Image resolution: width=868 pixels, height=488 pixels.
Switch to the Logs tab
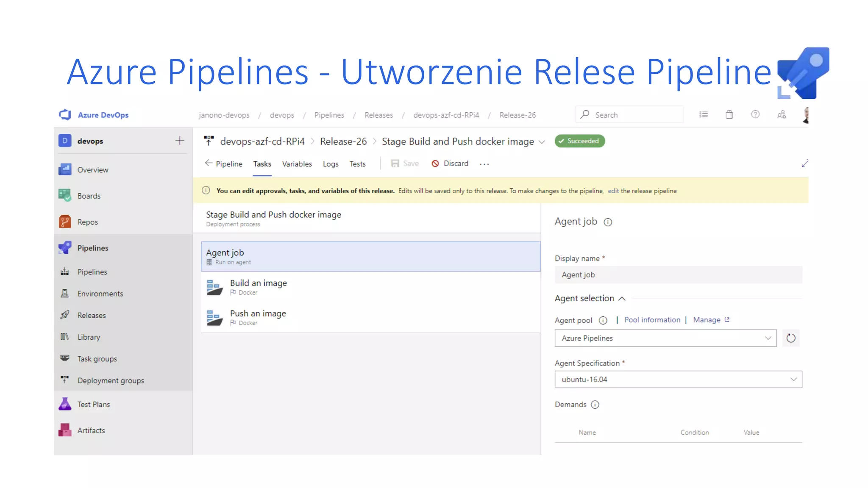click(331, 164)
